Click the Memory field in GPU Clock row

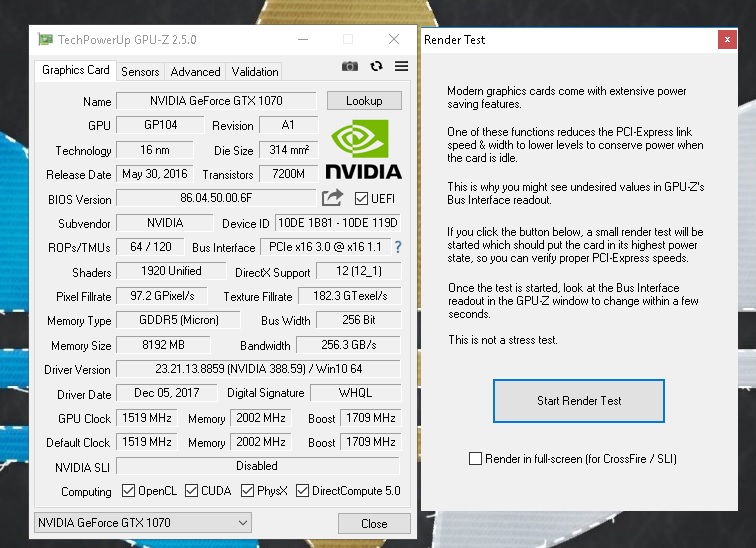point(261,418)
